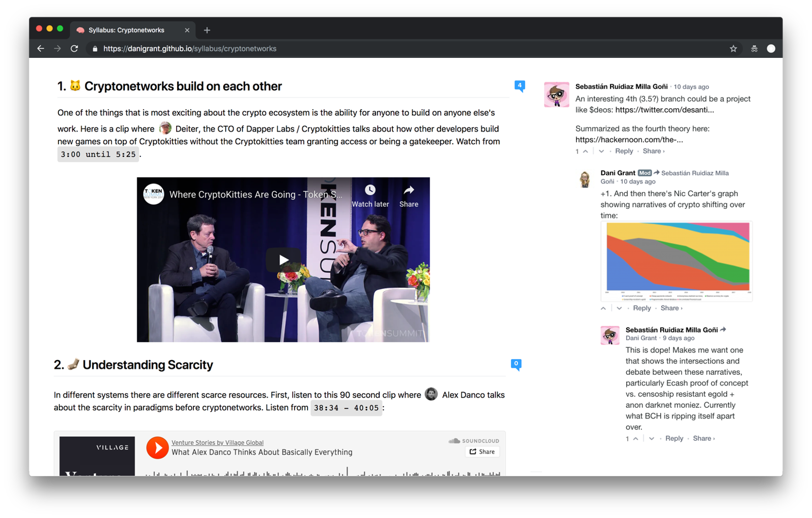The image size is (812, 518).
Task: Open the video title Where CryptoKitties Are Going
Action: point(256,195)
